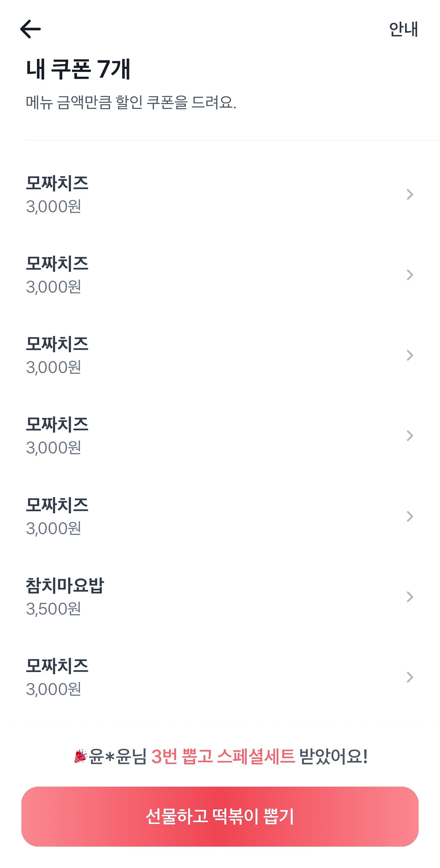The width and height of the screenshot is (440, 868).
Task: Select the first 모짜치즈 coupon title
Action: tap(57, 183)
